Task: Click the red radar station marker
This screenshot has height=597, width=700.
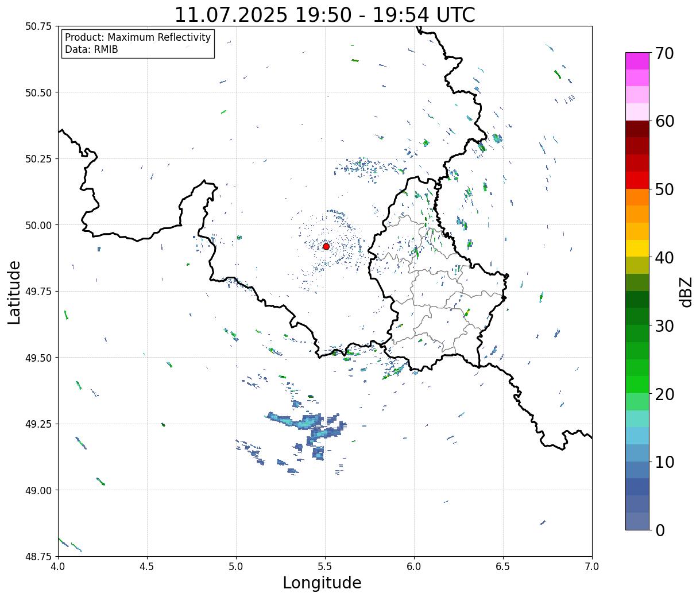Action: click(x=326, y=246)
